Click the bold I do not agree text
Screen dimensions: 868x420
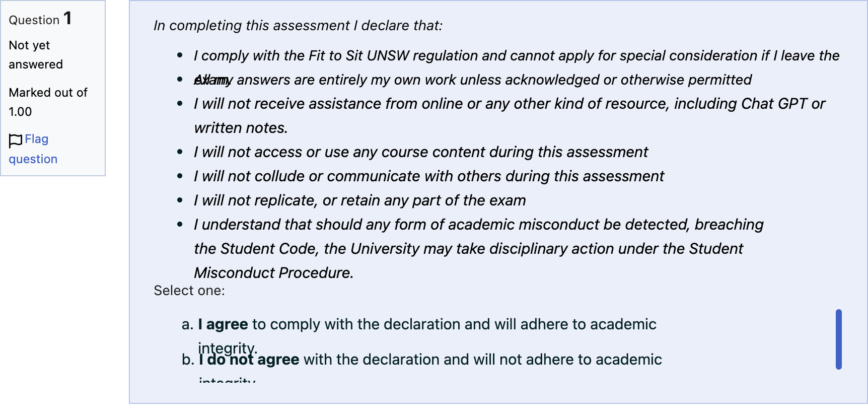tap(249, 360)
